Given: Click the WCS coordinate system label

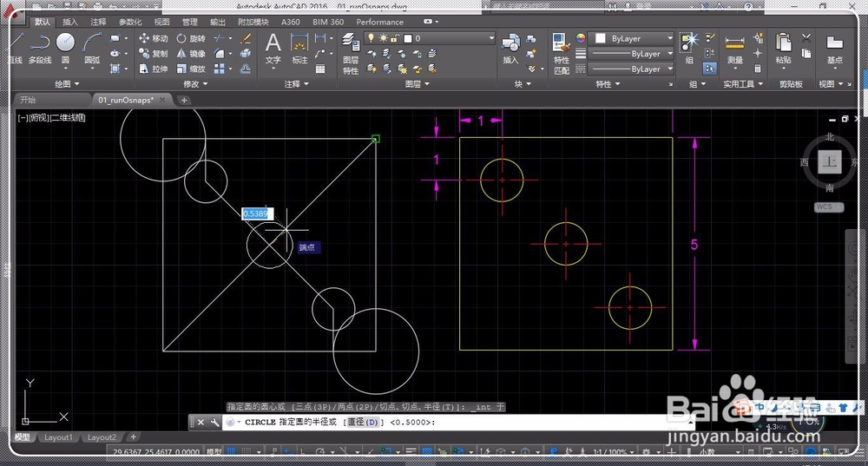Looking at the screenshot, I should (x=828, y=207).
